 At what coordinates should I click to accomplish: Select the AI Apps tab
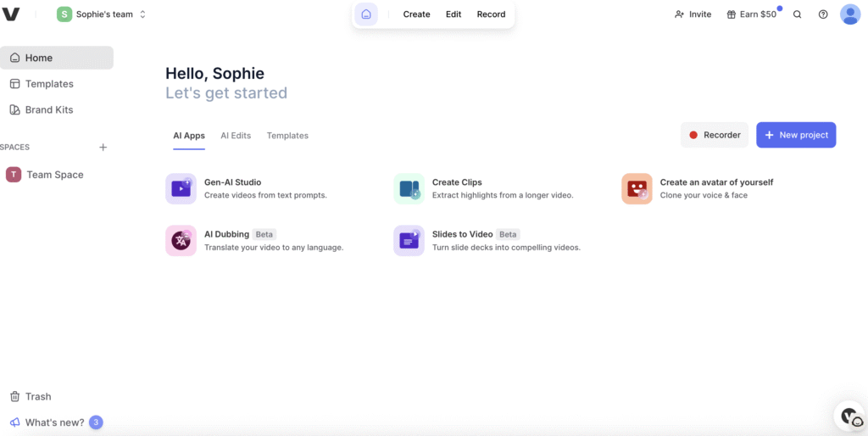(x=189, y=136)
